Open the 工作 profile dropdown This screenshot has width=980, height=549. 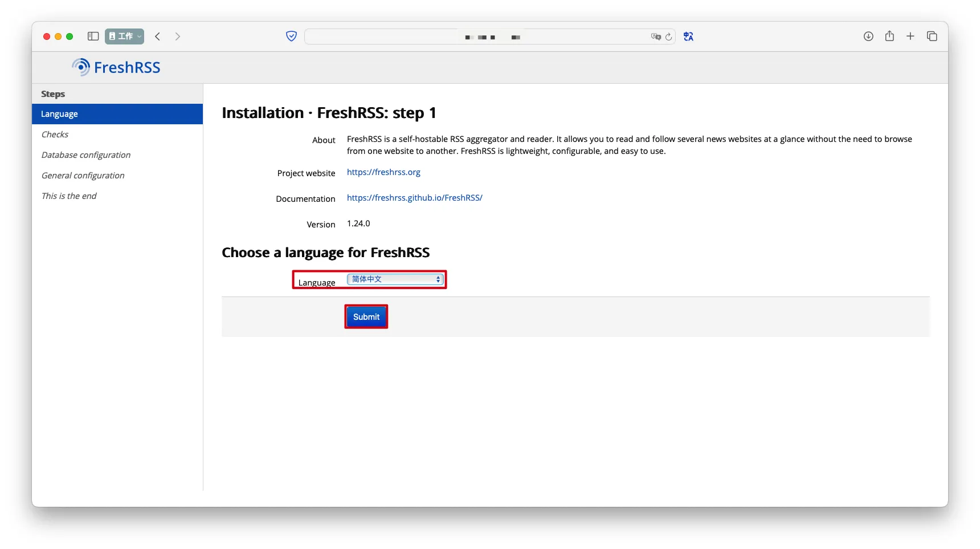point(124,36)
